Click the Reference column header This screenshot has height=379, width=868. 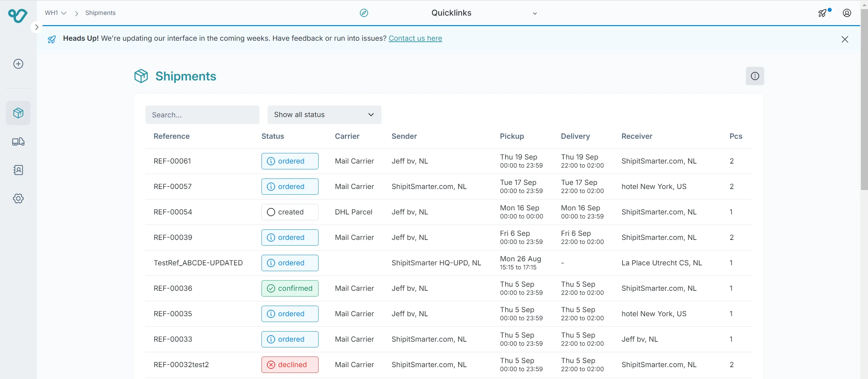tap(172, 136)
